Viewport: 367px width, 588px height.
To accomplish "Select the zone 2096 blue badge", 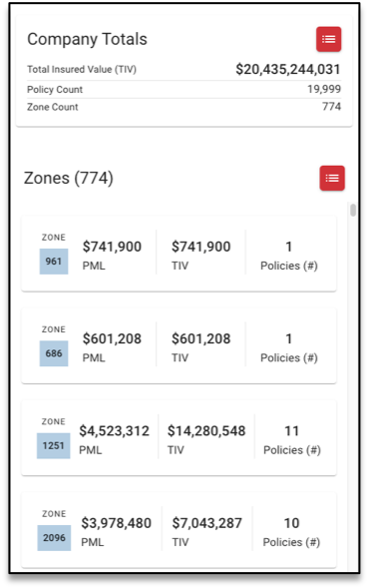I will (54, 538).
